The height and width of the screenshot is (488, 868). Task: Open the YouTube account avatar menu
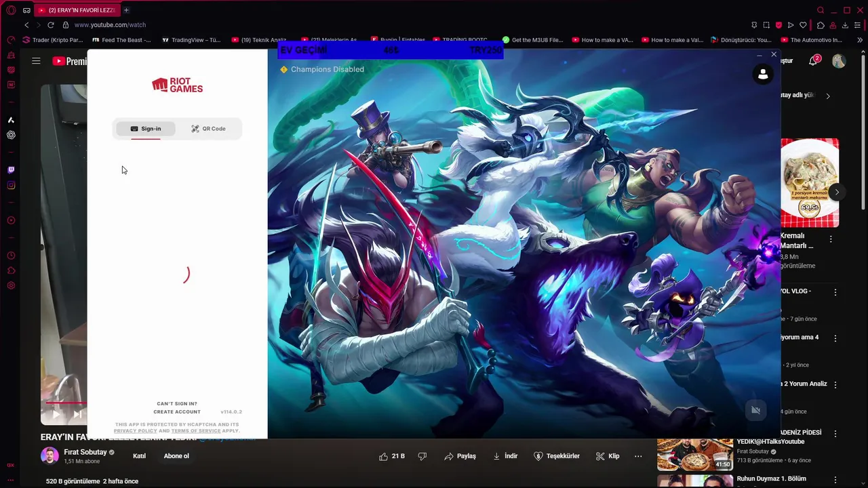click(839, 61)
